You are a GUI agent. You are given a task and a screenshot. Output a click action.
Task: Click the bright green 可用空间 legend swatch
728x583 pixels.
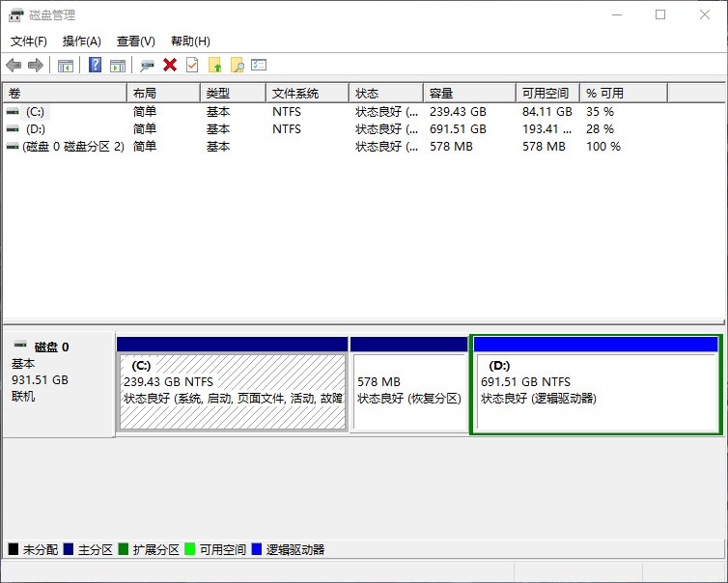[x=189, y=549]
